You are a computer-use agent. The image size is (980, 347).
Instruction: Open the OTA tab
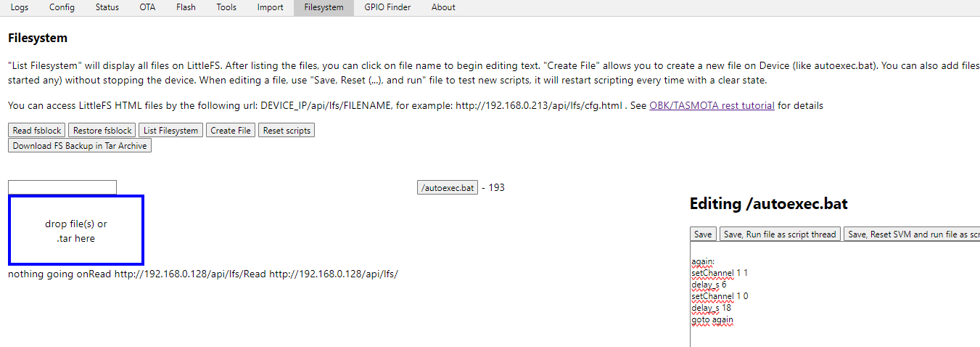click(147, 7)
